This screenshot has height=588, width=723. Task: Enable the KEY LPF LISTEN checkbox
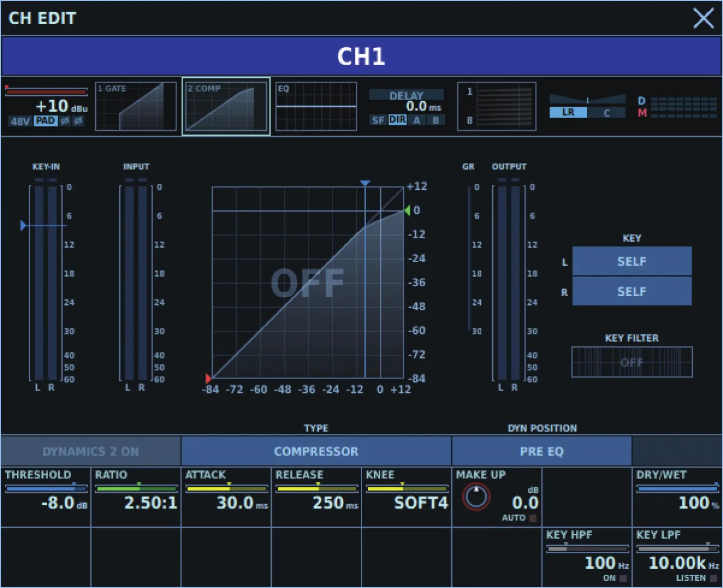[x=714, y=578]
